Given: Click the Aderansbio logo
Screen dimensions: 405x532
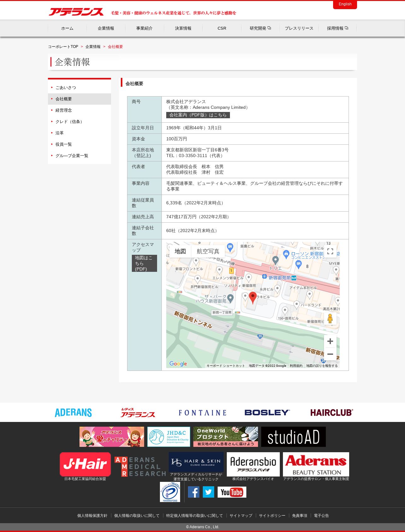Looking at the screenshot, I should 253,464.
